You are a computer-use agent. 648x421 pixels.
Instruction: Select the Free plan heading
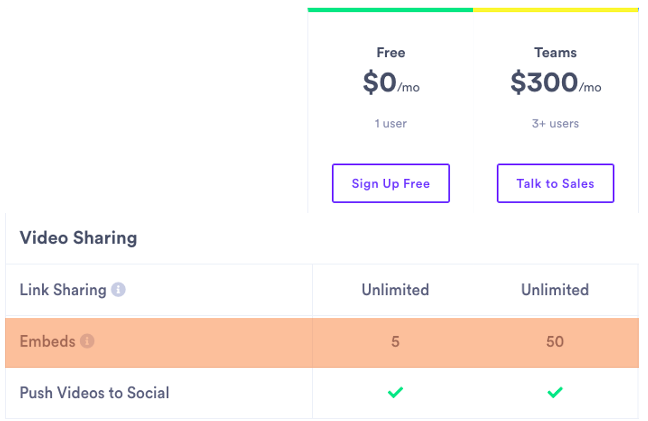[391, 52]
